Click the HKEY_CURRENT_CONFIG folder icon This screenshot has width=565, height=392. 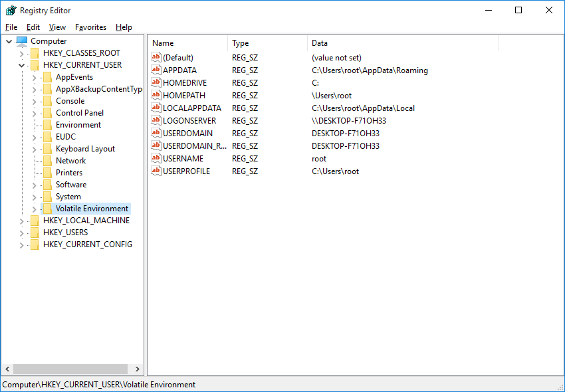35,245
